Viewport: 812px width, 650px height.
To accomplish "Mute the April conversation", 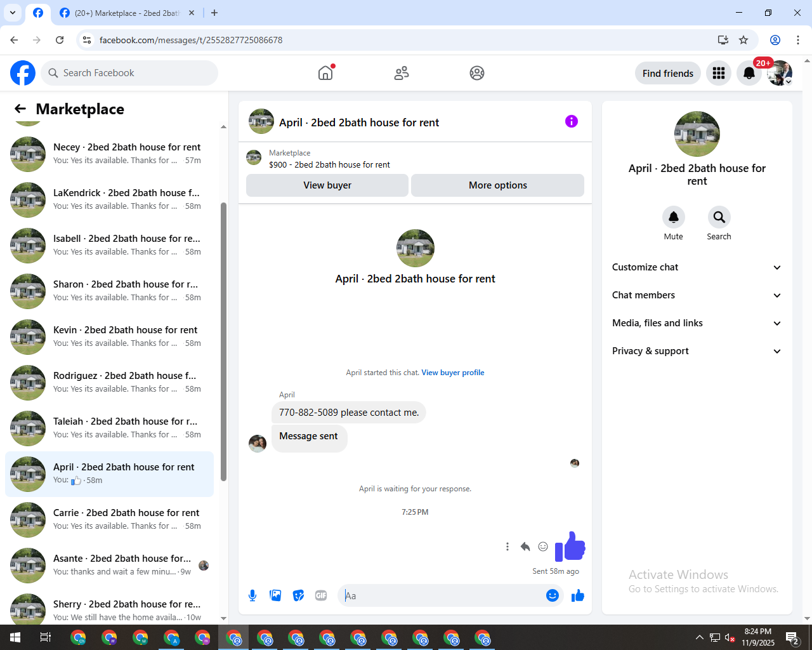I will [674, 217].
